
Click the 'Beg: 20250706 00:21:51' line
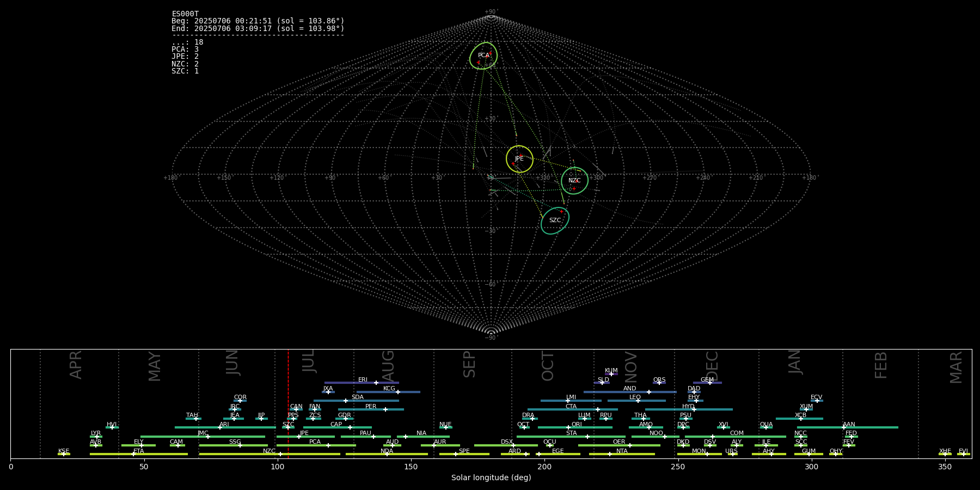(258, 21)
